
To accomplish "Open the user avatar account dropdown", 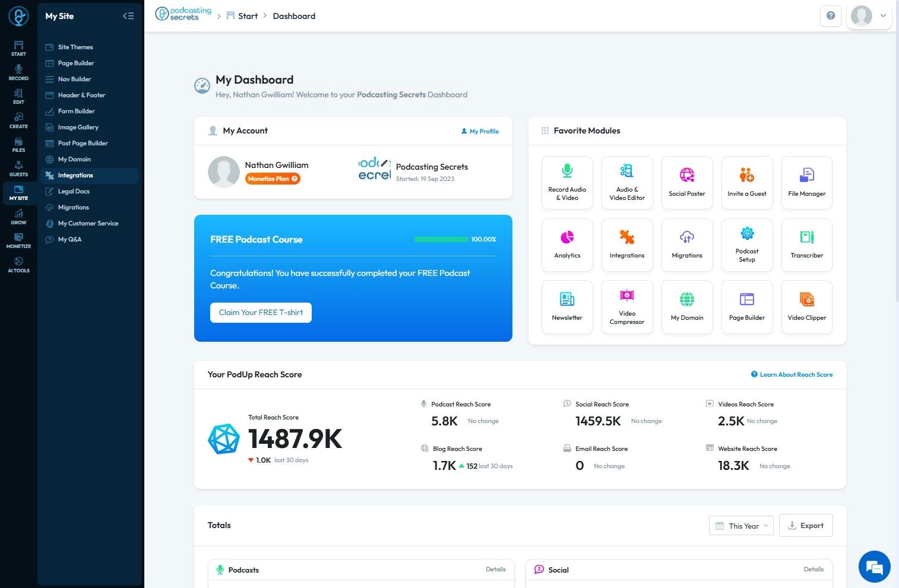I will click(870, 16).
